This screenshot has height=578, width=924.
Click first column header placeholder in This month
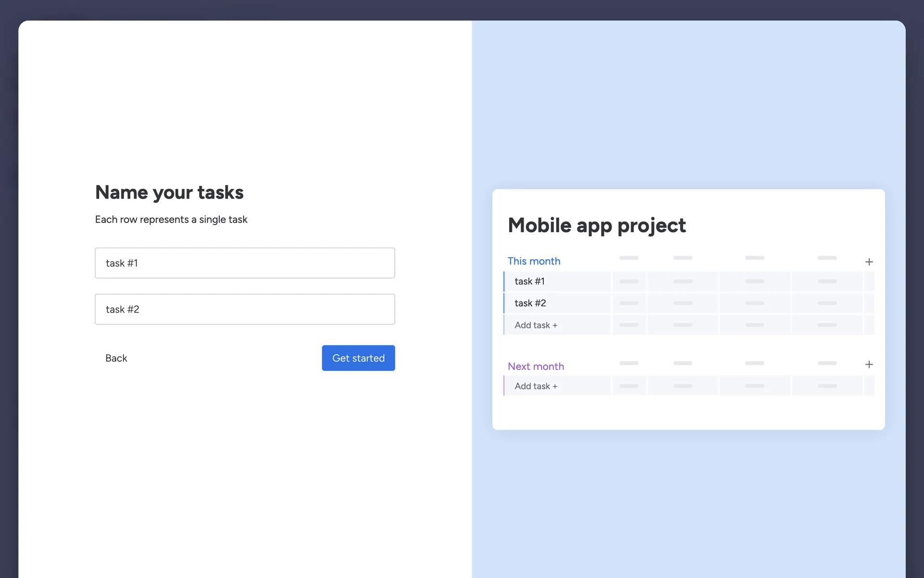pos(629,258)
